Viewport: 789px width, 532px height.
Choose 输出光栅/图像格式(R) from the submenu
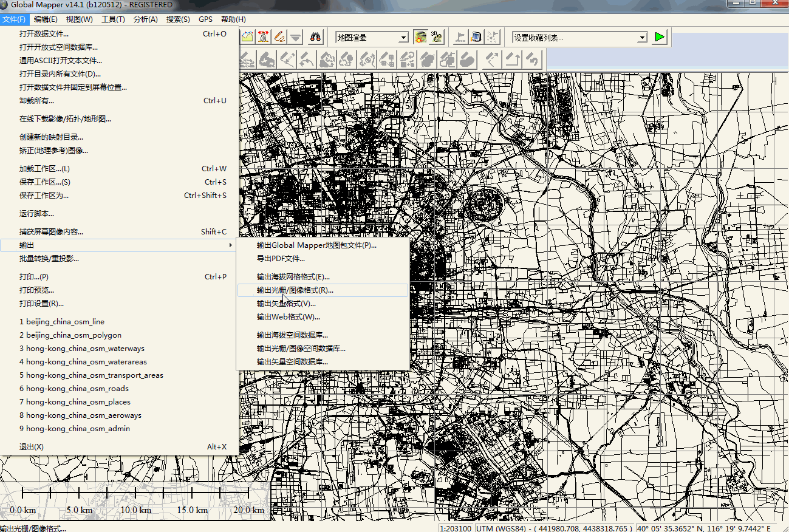tap(295, 290)
